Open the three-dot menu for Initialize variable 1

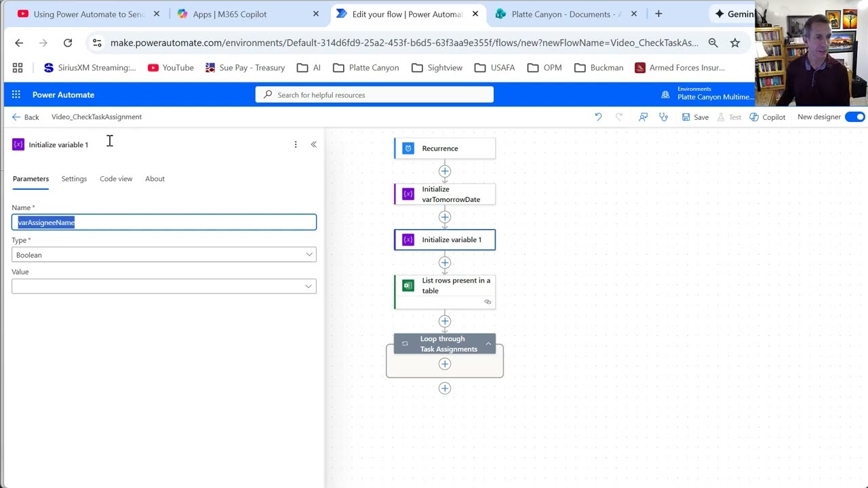(x=296, y=144)
